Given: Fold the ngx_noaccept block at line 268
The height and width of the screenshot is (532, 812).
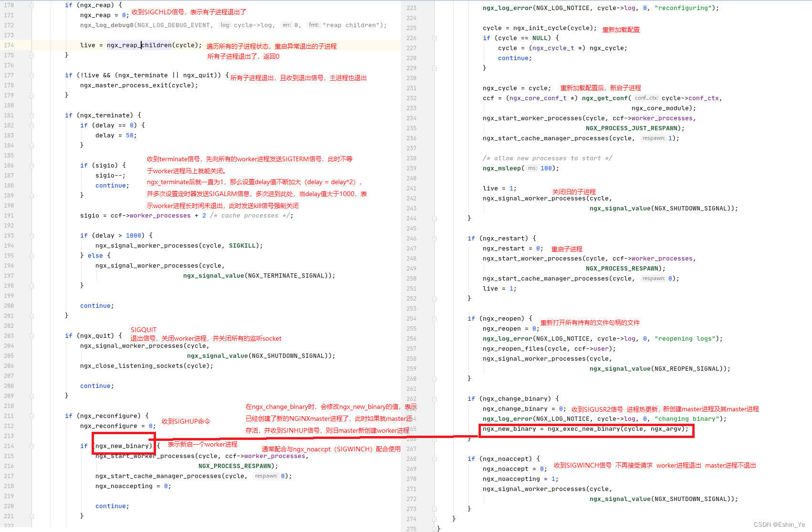Looking at the screenshot, I should tap(434, 459).
